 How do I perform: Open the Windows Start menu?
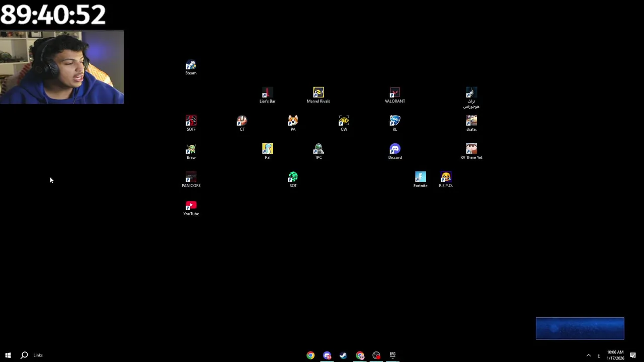click(x=8, y=355)
